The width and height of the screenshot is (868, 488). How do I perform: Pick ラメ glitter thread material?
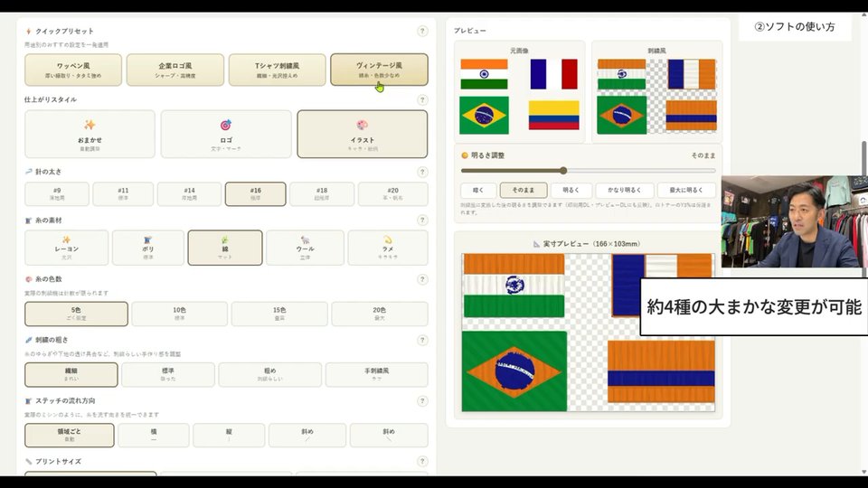(x=388, y=248)
